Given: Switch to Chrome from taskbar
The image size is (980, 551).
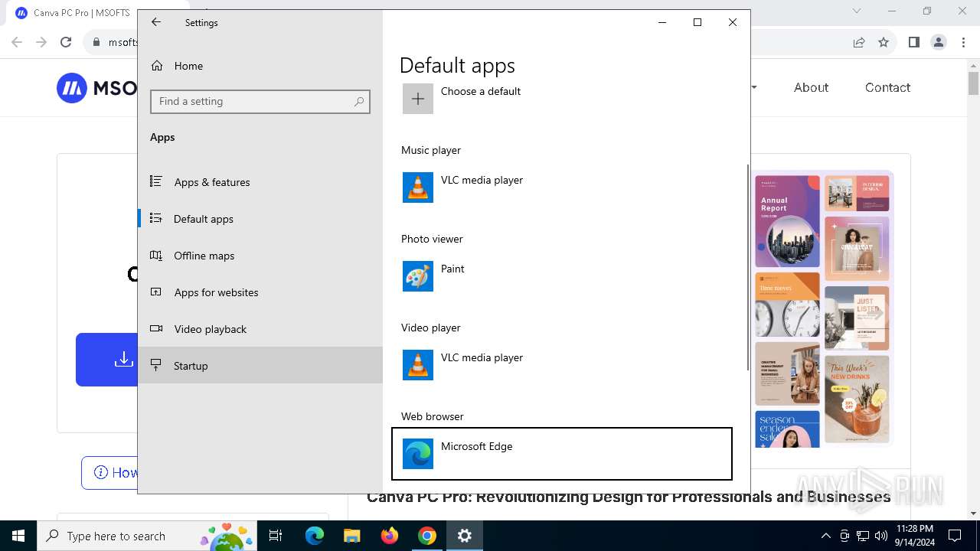Looking at the screenshot, I should click(x=426, y=536).
